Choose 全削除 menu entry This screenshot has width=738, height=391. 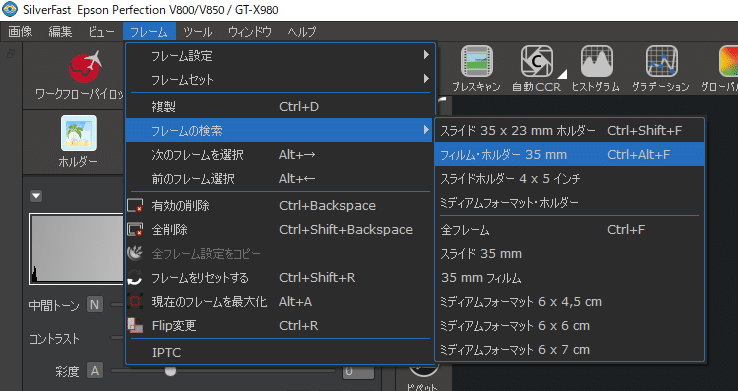point(280,230)
